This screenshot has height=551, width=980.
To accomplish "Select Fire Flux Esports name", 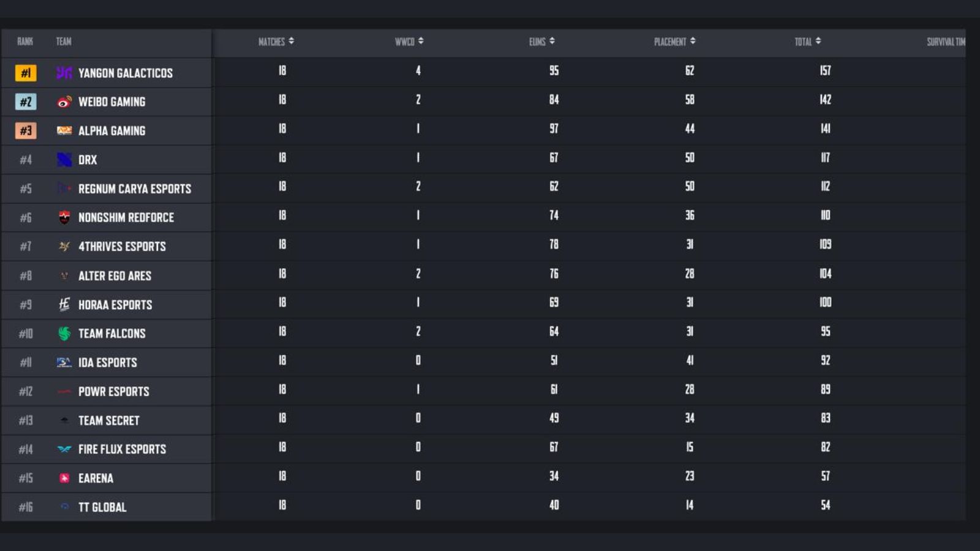I will (123, 449).
